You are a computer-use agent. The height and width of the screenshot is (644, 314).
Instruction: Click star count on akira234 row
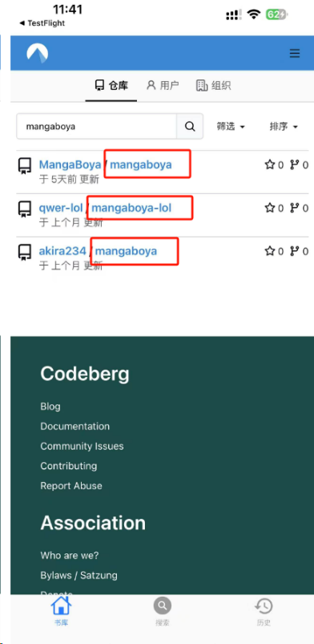pyautogui.click(x=274, y=251)
